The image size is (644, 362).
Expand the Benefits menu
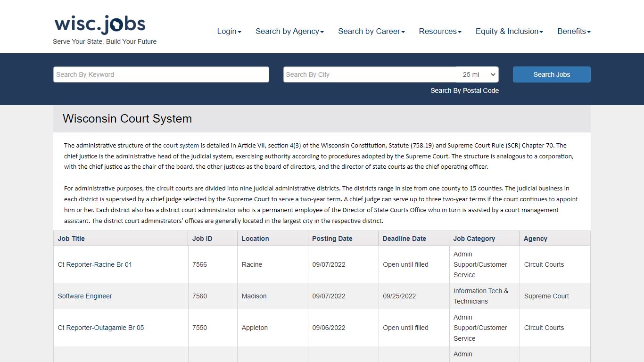(574, 31)
